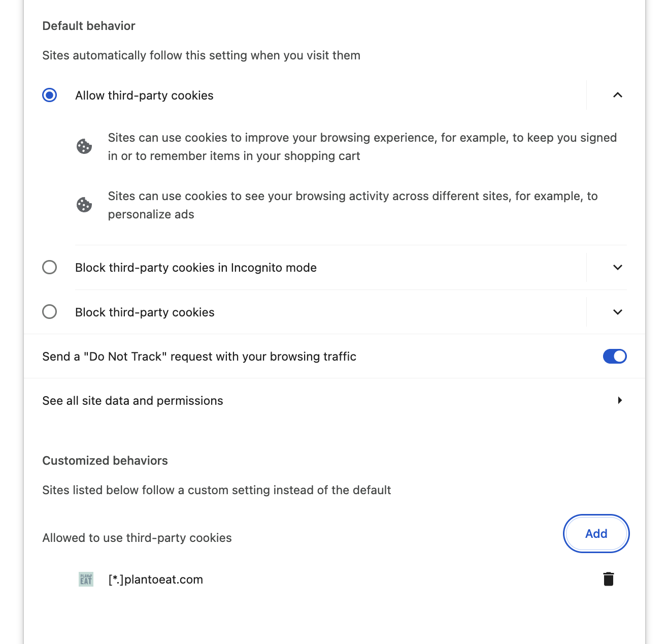Screen dimensions: 667x644
Task: Select the Block third-party cookies radio button
Action: tap(50, 312)
